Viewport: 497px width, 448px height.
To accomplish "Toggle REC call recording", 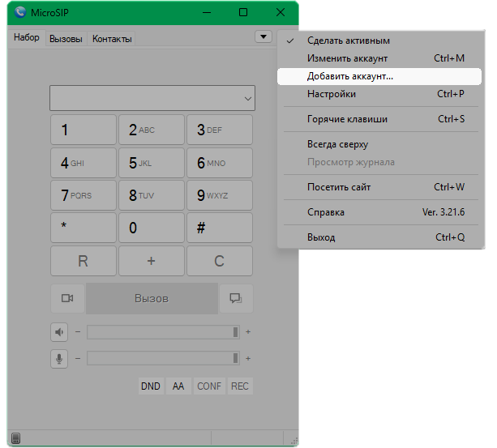I will point(240,386).
